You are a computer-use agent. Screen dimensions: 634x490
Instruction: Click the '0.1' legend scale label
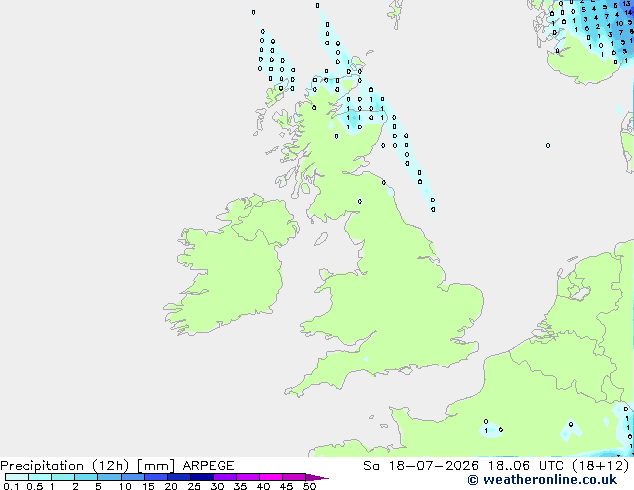(11, 486)
